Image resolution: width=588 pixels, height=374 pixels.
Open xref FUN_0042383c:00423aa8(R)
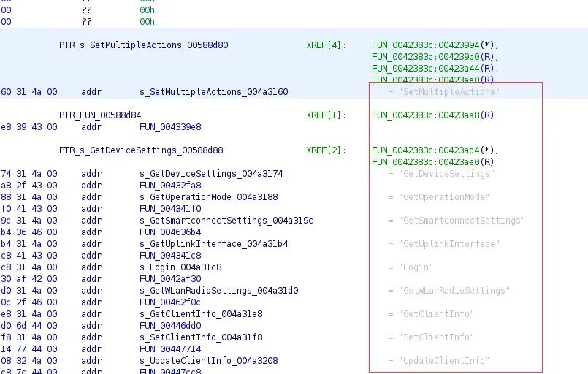point(432,115)
